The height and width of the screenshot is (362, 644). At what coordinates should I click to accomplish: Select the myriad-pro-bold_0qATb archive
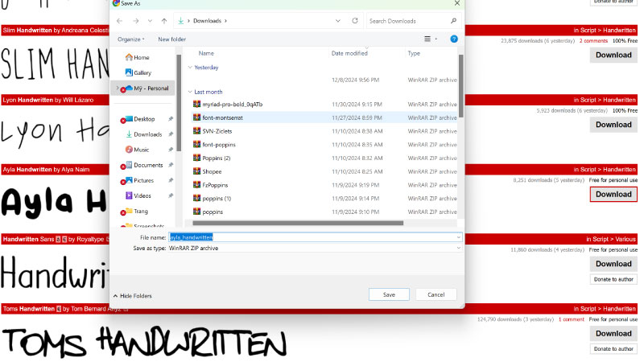(232, 105)
